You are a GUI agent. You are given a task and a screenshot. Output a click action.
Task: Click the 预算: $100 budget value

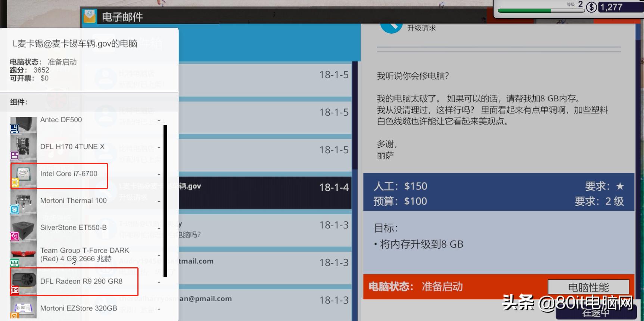click(400, 201)
